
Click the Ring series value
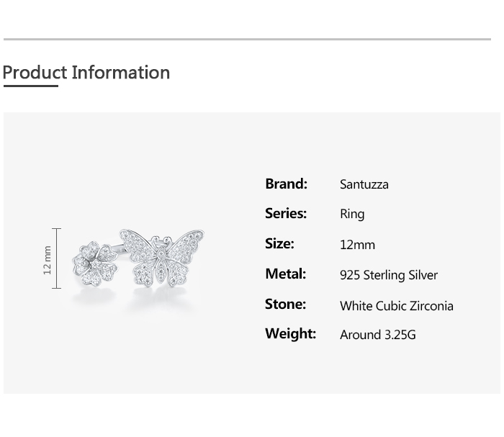(352, 215)
